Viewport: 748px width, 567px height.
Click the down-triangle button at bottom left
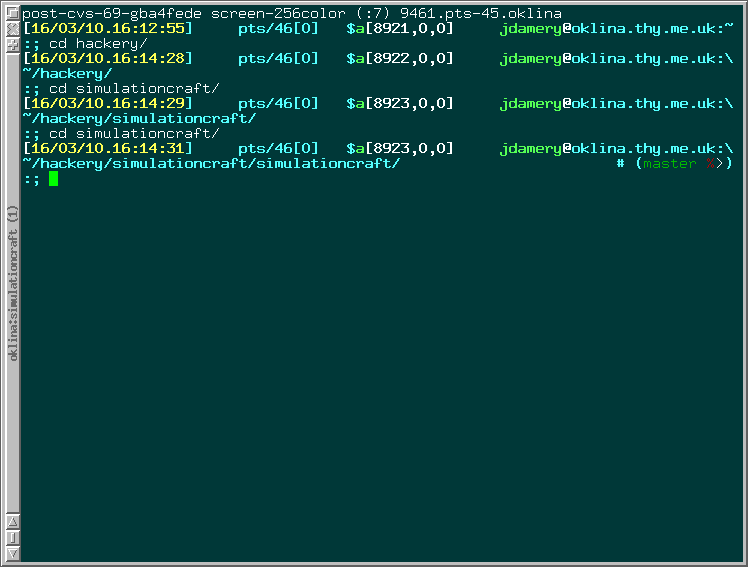click(x=12, y=552)
